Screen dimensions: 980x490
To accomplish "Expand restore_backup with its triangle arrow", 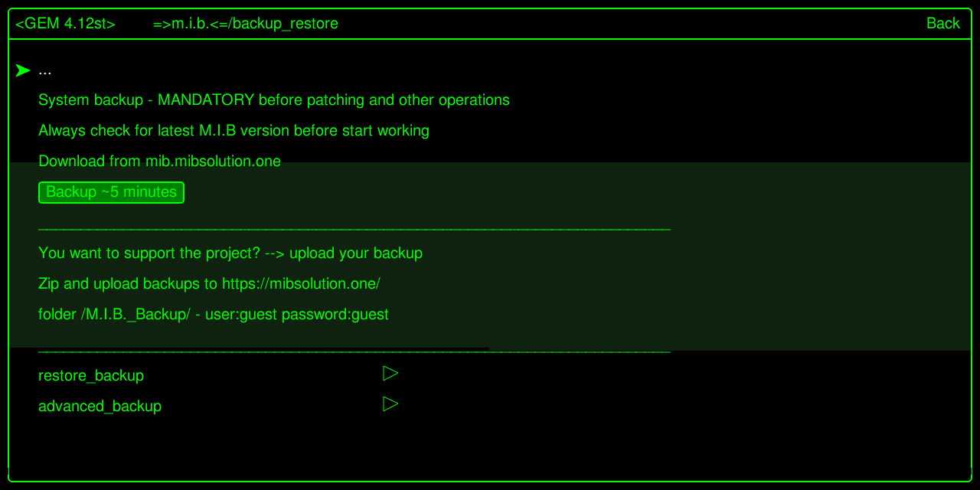I will (390, 374).
